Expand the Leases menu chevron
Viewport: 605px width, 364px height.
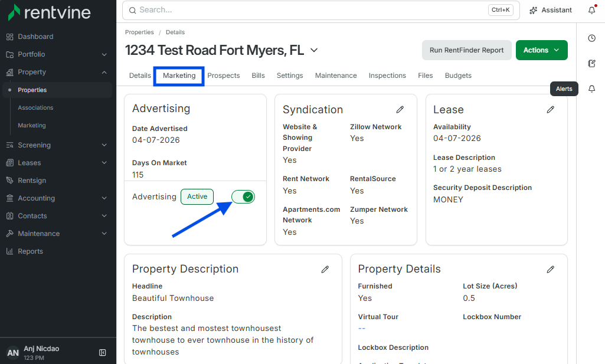coord(104,163)
